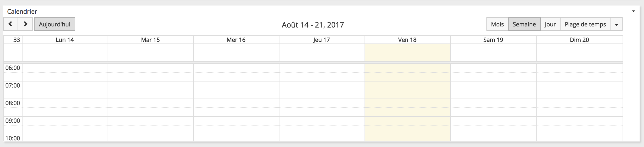Click the Jeu 17 day header
644x147 pixels.
pos(321,40)
